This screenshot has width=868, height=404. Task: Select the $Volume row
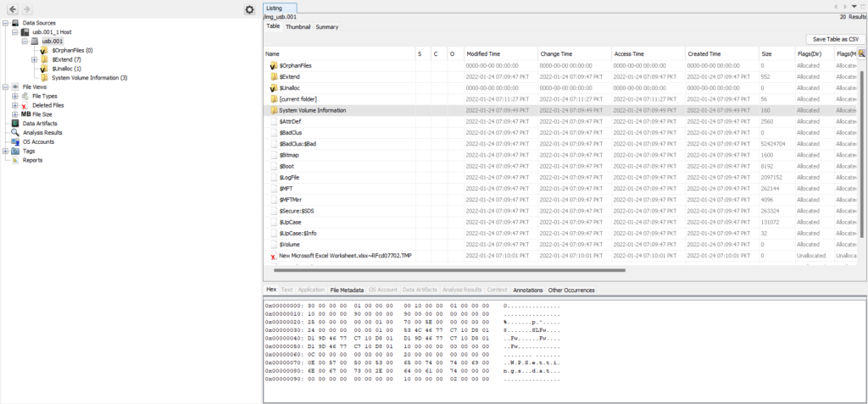pos(561,245)
